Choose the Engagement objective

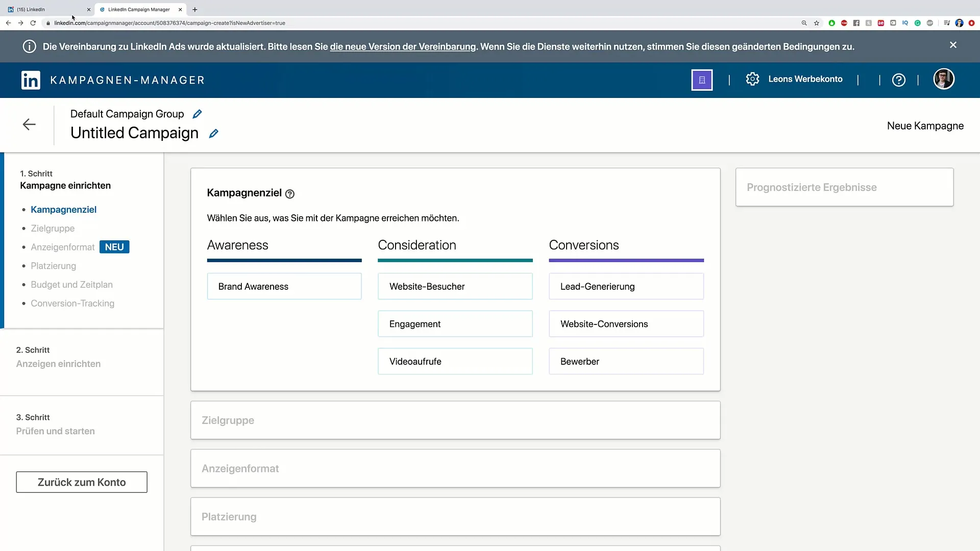click(x=455, y=324)
